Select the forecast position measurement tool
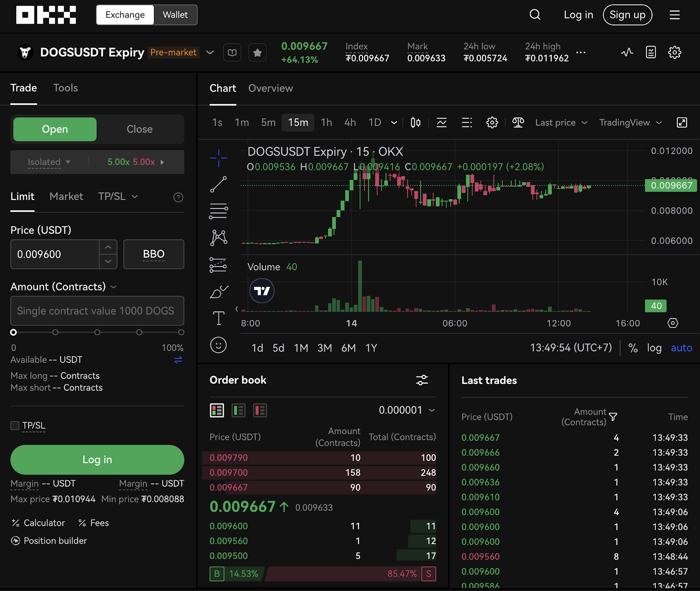The image size is (700, 591). click(218, 265)
